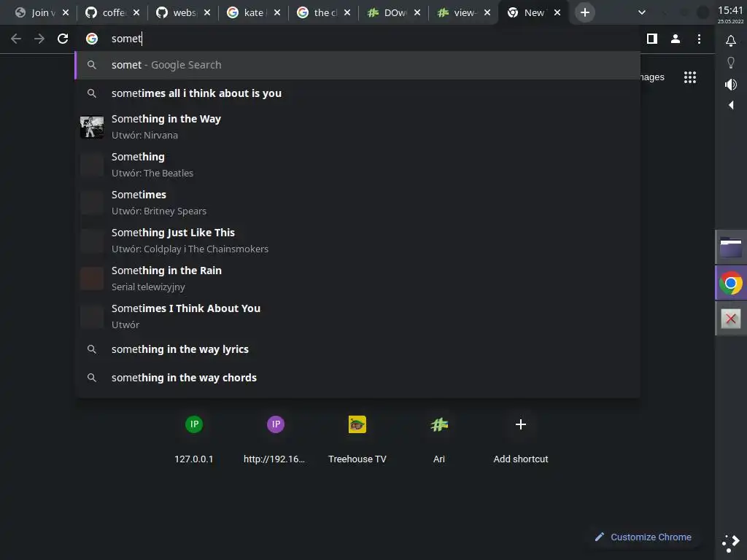The height and width of the screenshot is (560, 747).
Task: Select 'sometimes all i think about is you'
Action: point(357,93)
